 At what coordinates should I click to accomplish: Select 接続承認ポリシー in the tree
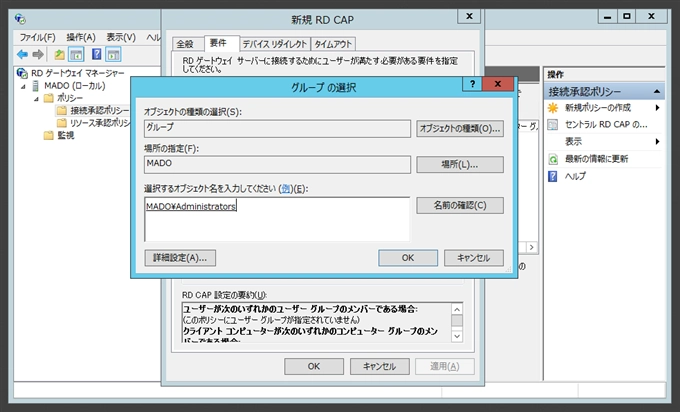(99, 110)
